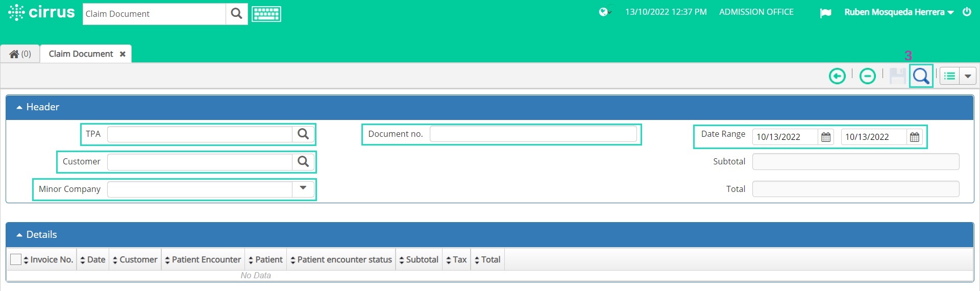Collapse the Header section
The height and width of the screenshot is (291, 980).
[19, 107]
